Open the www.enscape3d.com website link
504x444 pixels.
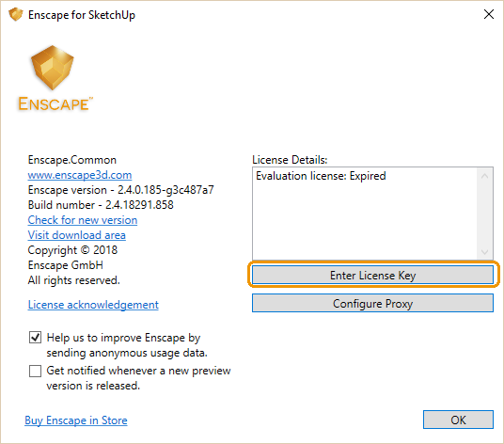point(80,175)
